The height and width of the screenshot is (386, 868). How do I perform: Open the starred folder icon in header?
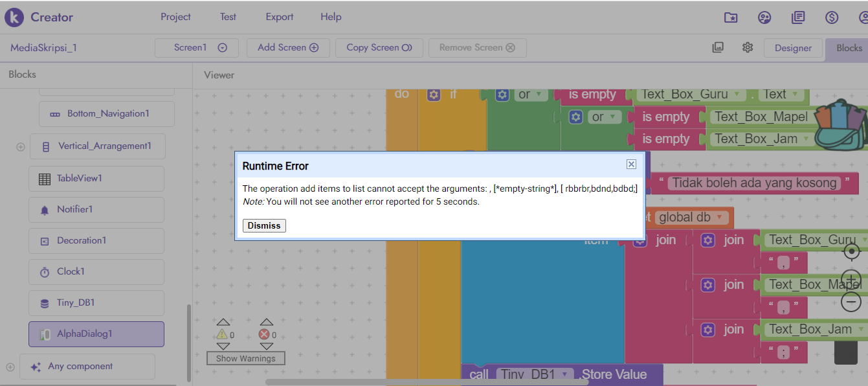click(731, 17)
